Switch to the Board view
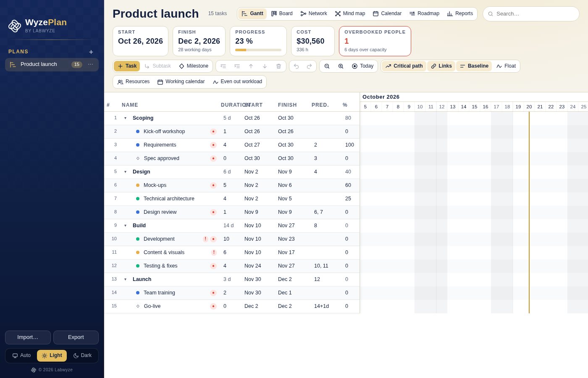The image size is (588, 378). pos(282,13)
